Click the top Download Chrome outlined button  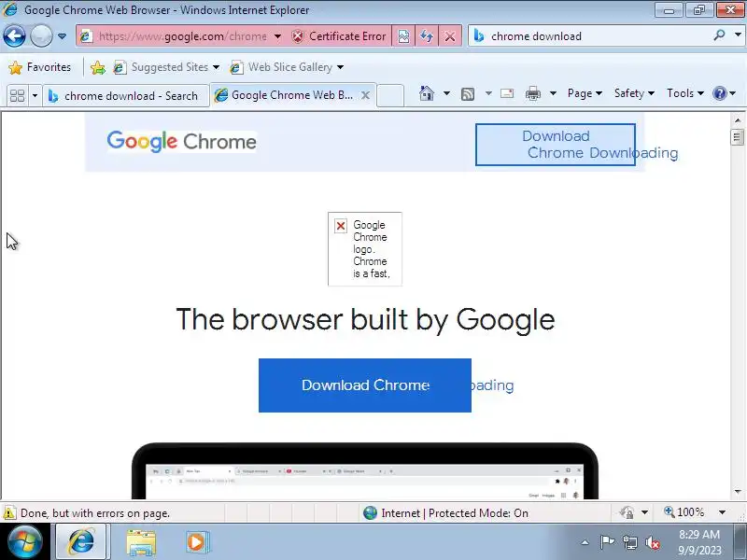click(555, 145)
